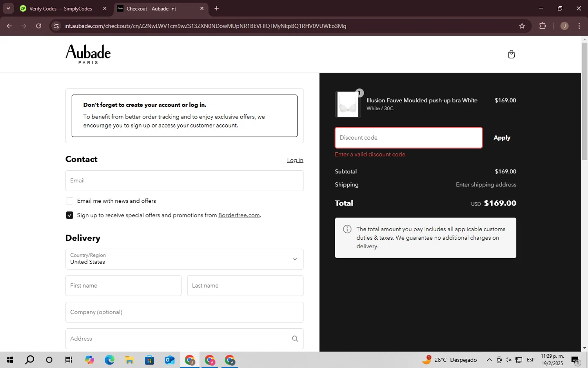Open File Explorer from taskbar
Image resolution: width=588 pixels, height=368 pixels.
[129, 360]
